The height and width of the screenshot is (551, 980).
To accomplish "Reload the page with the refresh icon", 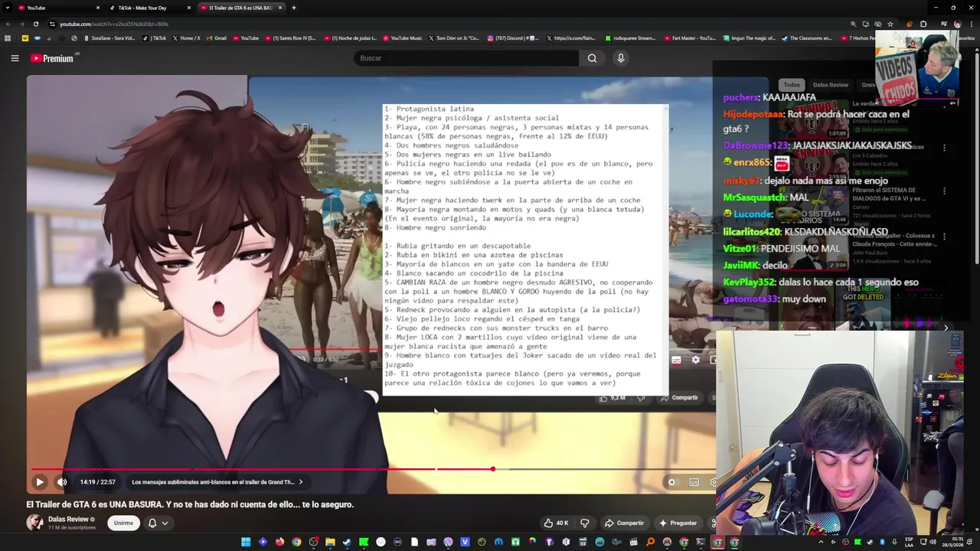I will (35, 24).
